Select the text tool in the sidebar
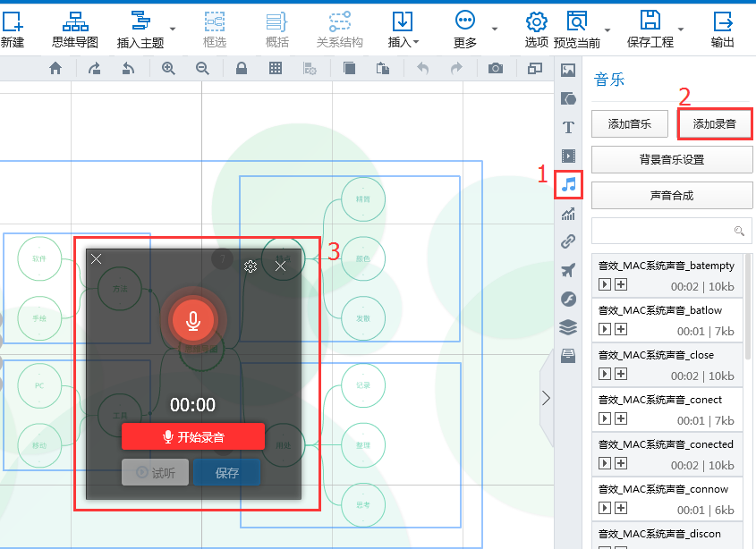This screenshot has width=756, height=549. coord(568,127)
